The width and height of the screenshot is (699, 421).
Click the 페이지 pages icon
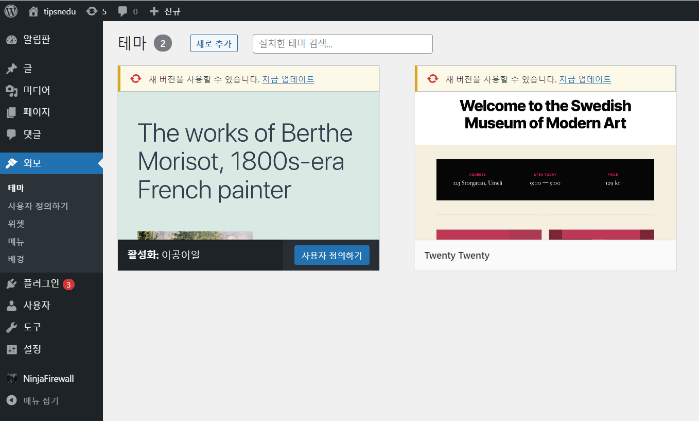pyautogui.click(x=12, y=112)
